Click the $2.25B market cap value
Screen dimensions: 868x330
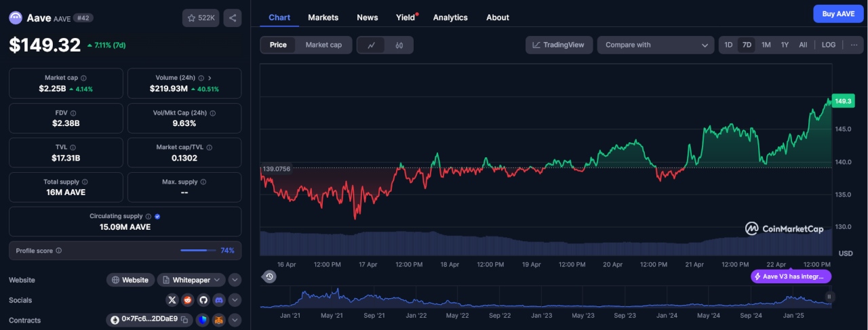pos(52,89)
